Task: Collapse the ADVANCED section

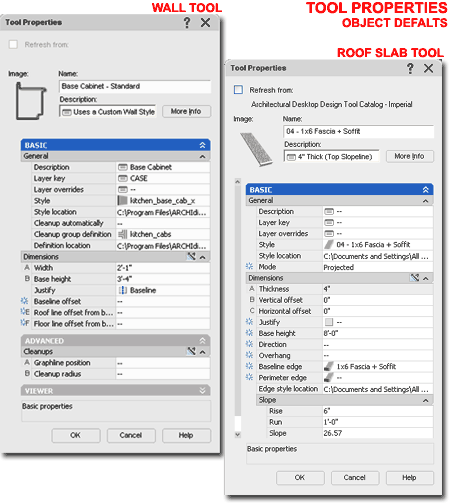Action: (x=202, y=340)
